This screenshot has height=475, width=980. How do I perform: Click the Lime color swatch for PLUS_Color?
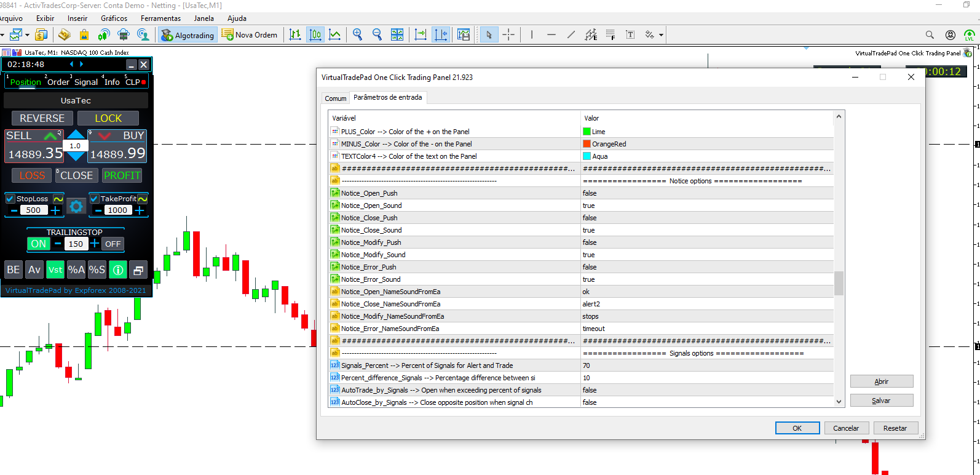tap(587, 132)
